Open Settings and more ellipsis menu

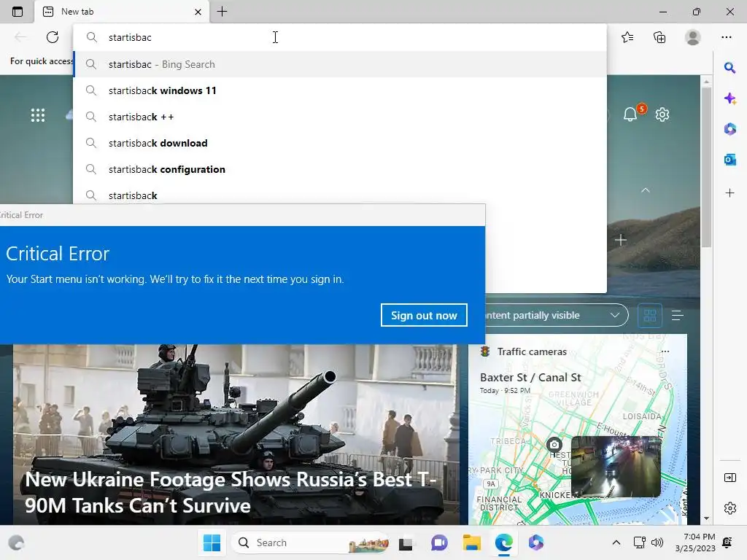pyautogui.click(x=726, y=37)
